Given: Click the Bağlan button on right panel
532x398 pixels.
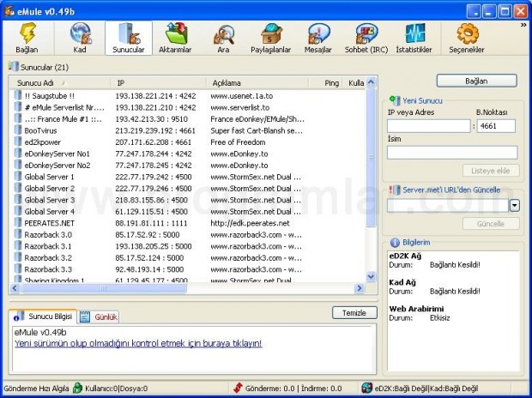Looking at the screenshot, I should [x=477, y=81].
